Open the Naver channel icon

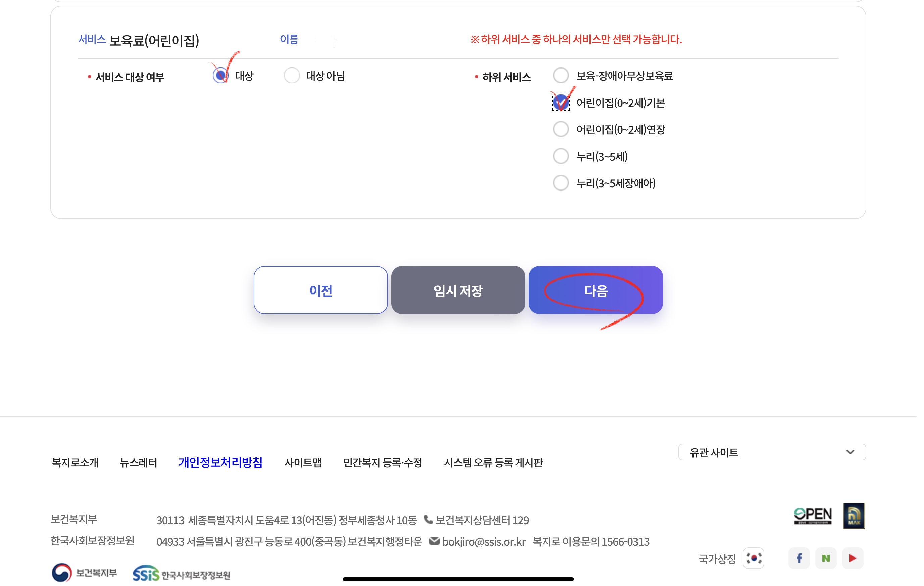click(826, 558)
